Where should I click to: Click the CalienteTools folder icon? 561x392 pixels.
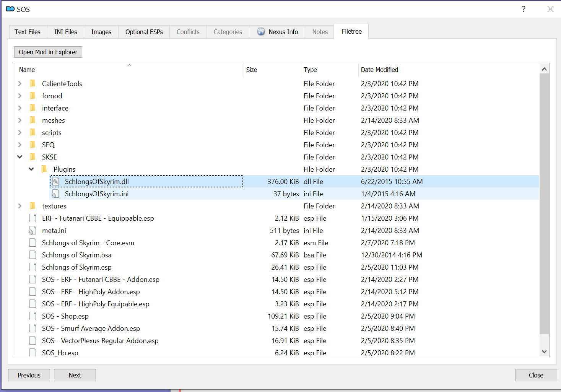pyautogui.click(x=33, y=83)
